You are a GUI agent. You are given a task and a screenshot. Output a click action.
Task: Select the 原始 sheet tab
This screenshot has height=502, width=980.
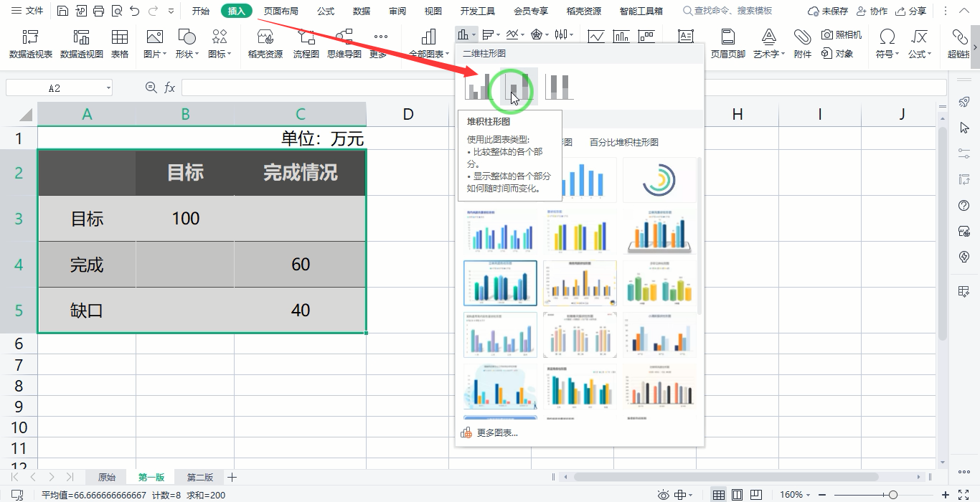tap(107, 477)
